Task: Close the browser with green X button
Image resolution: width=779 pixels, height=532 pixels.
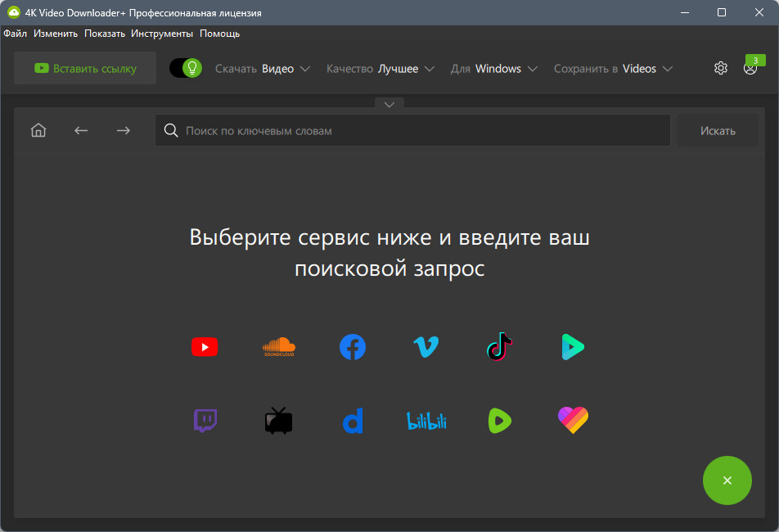Action: (x=727, y=480)
